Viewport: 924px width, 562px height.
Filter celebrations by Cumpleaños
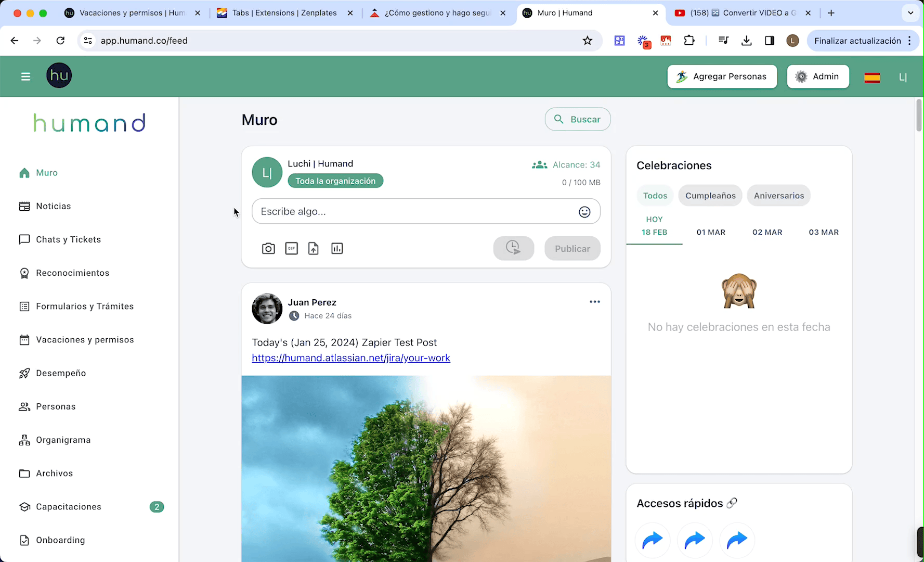[x=710, y=196]
